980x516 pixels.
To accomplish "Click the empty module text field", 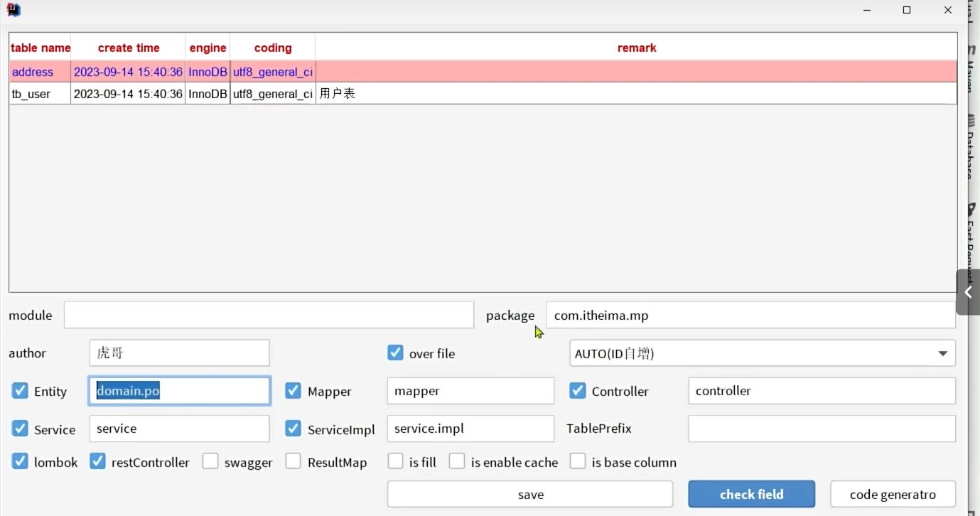I will [x=269, y=316].
